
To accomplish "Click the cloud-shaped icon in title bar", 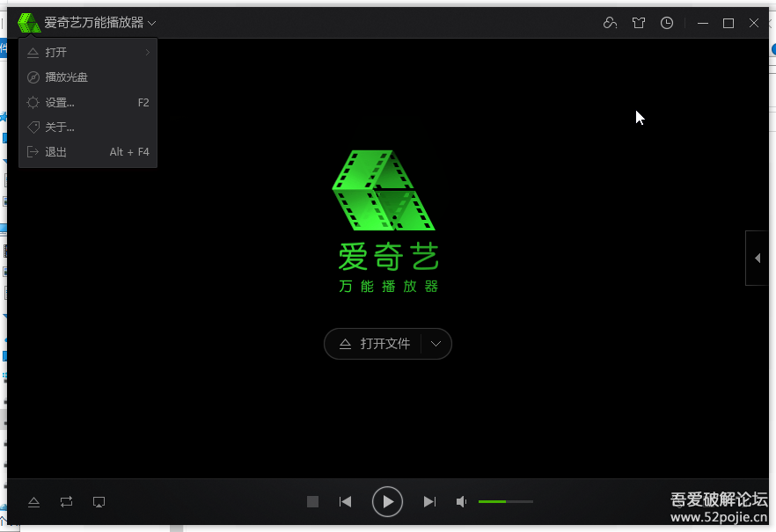I will 610,23.
